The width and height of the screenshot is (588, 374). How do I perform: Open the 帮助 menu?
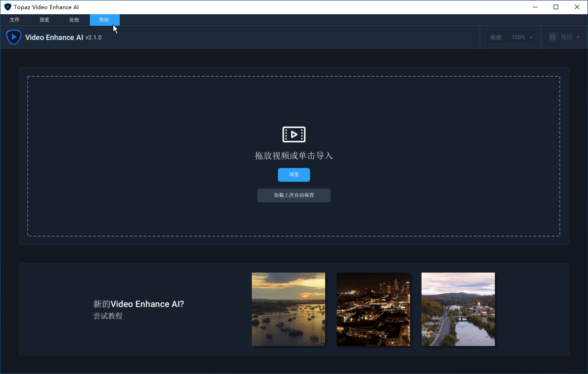[x=105, y=20]
